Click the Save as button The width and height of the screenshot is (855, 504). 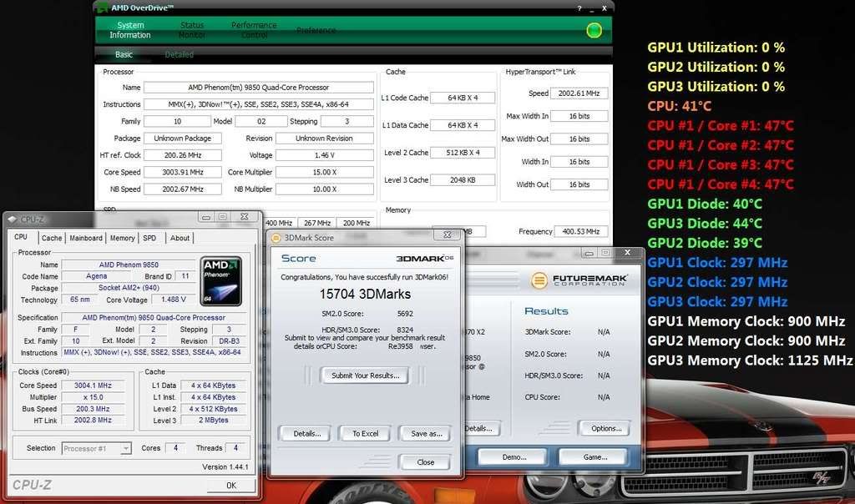[x=426, y=434]
